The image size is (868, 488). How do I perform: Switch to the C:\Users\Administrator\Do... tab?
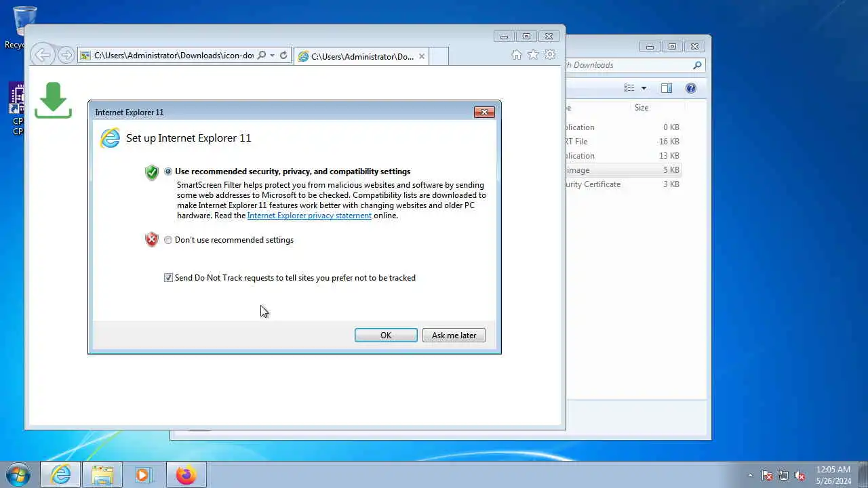click(x=361, y=56)
